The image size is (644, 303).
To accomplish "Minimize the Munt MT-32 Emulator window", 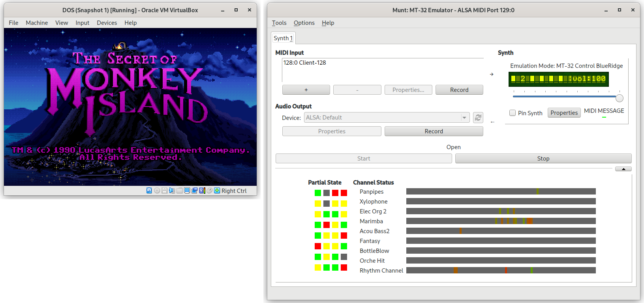I will (x=606, y=10).
